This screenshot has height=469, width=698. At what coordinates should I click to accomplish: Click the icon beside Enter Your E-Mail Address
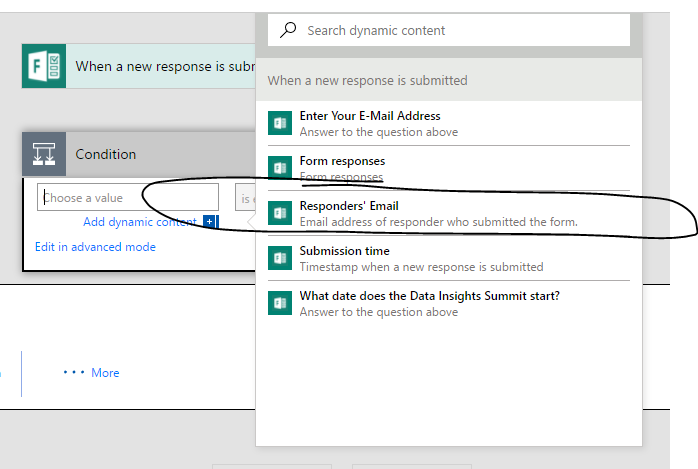click(x=279, y=123)
